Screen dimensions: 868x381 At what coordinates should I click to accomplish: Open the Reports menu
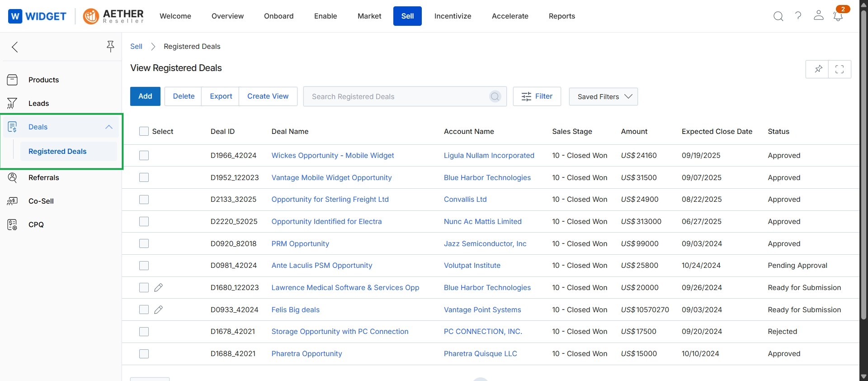pos(562,16)
